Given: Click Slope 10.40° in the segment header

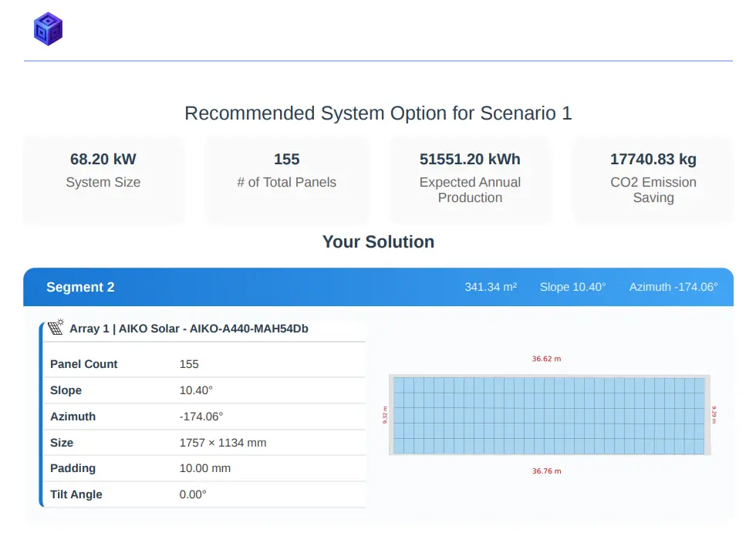Looking at the screenshot, I should pos(572,287).
